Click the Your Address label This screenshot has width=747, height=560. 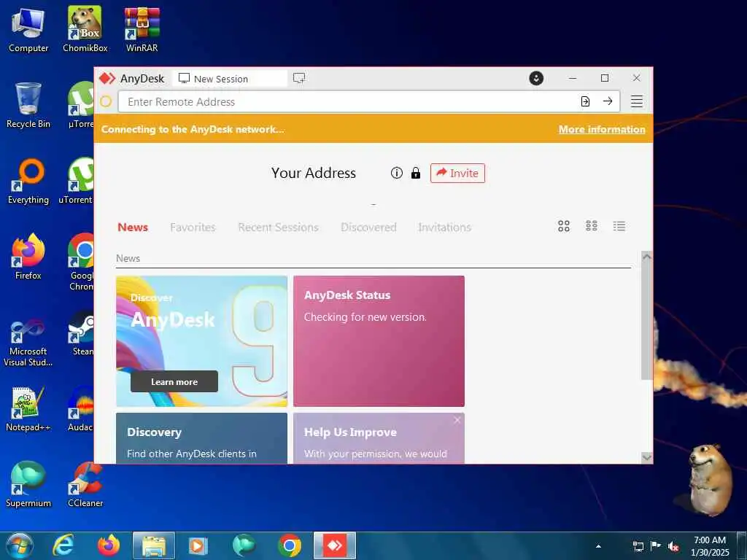tap(314, 173)
